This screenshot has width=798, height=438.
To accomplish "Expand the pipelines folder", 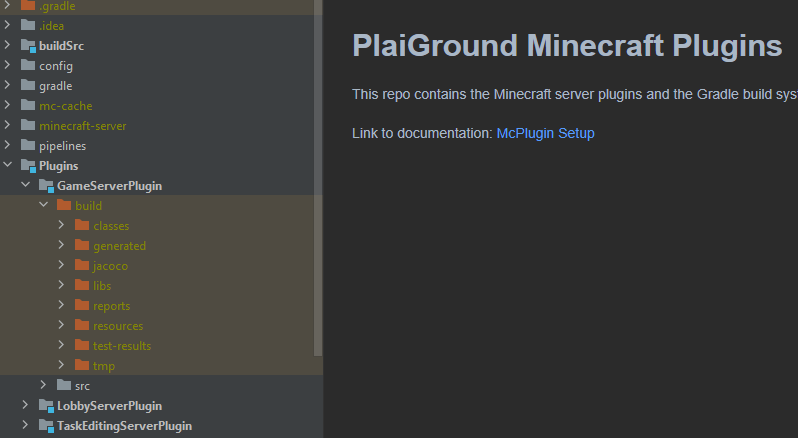I will click(x=7, y=144).
